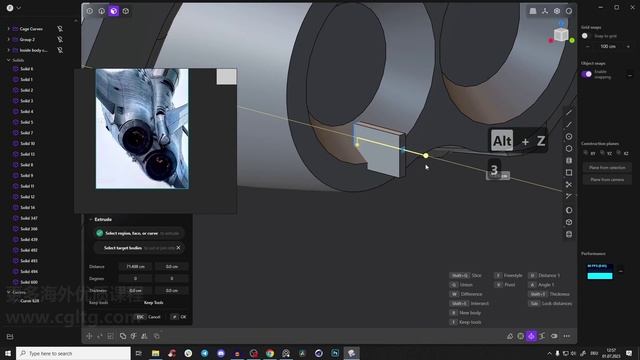Click the Thickness first value field
This screenshot has height=360, width=640.
(x=135, y=291)
